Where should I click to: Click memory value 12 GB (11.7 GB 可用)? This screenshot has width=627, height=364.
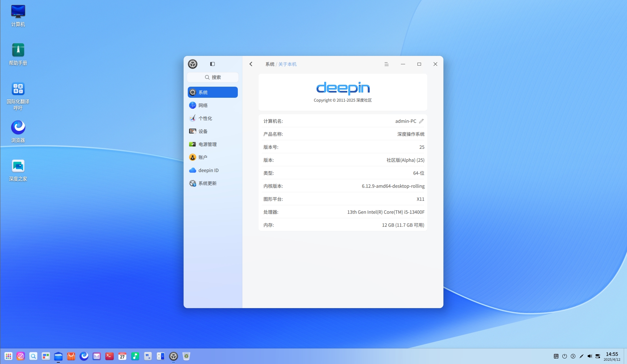click(x=403, y=225)
